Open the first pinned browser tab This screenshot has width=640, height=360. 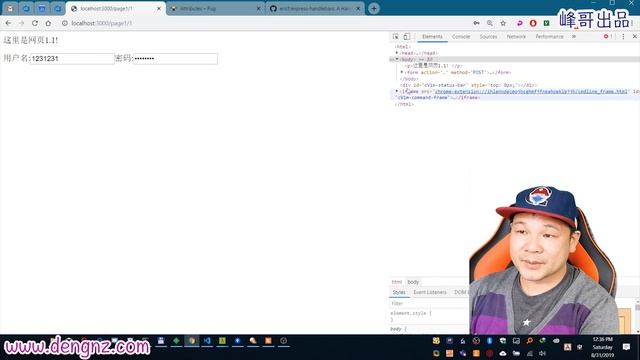point(10,8)
